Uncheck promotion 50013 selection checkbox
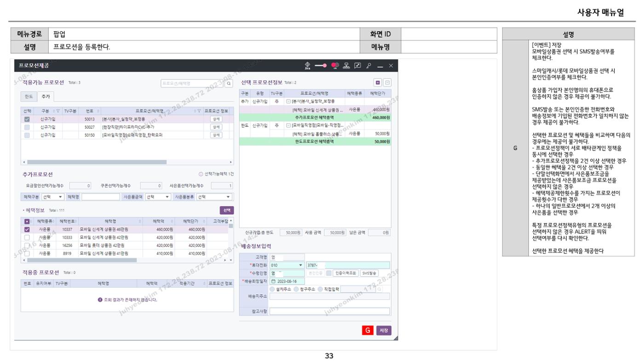The height and width of the screenshot is (362, 644). click(27, 119)
